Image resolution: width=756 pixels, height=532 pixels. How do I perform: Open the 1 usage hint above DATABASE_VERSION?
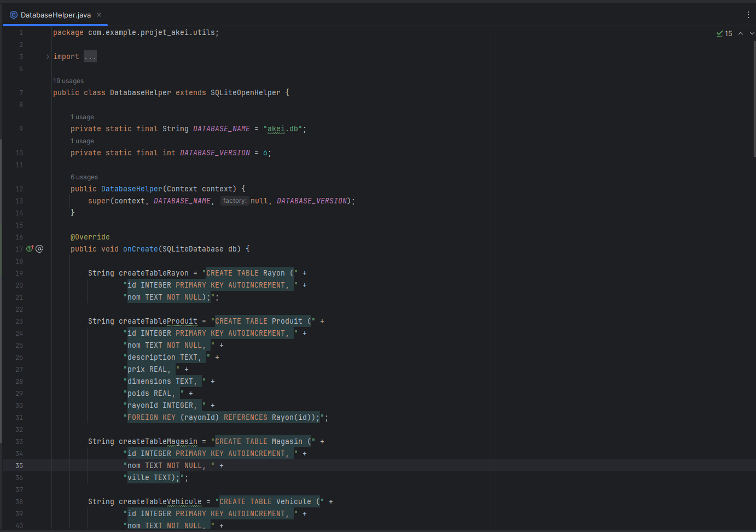pyautogui.click(x=82, y=141)
